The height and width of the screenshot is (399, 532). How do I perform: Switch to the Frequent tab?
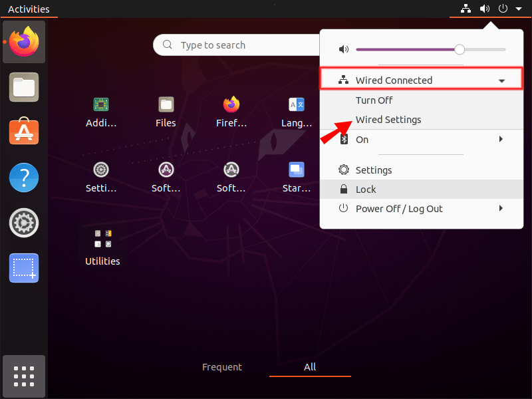(222, 366)
